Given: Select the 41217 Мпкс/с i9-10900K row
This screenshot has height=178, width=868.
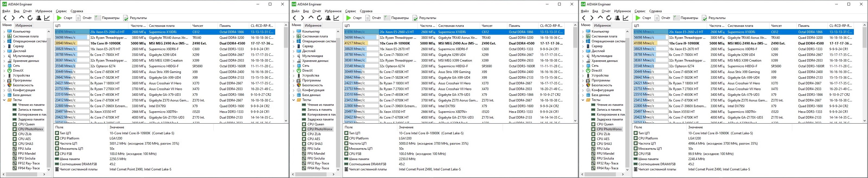Looking at the screenshot, I should [x=454, y=43].
